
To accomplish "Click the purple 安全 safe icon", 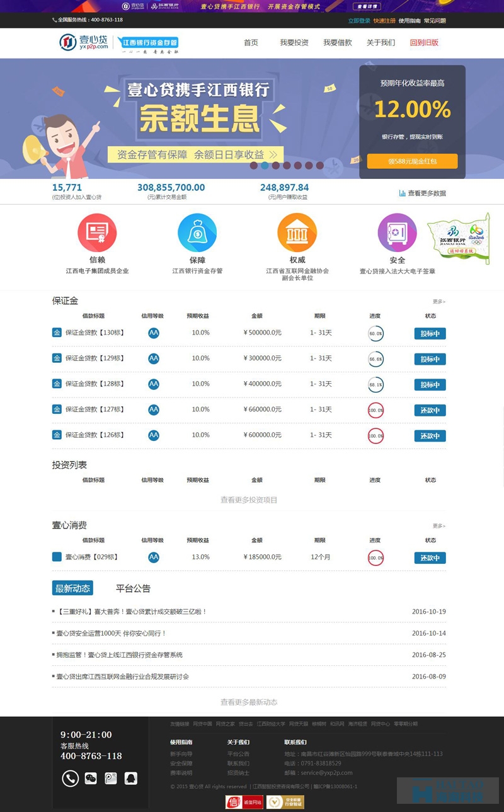I will point(397,233).
